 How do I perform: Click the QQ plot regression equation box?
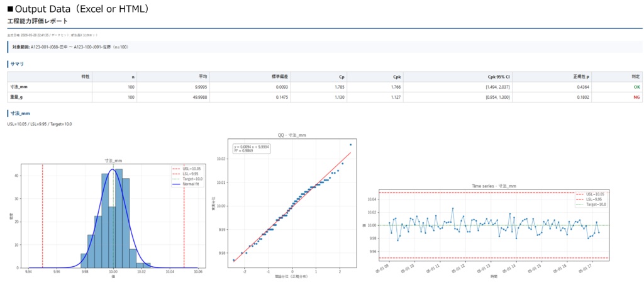[252, 149]
